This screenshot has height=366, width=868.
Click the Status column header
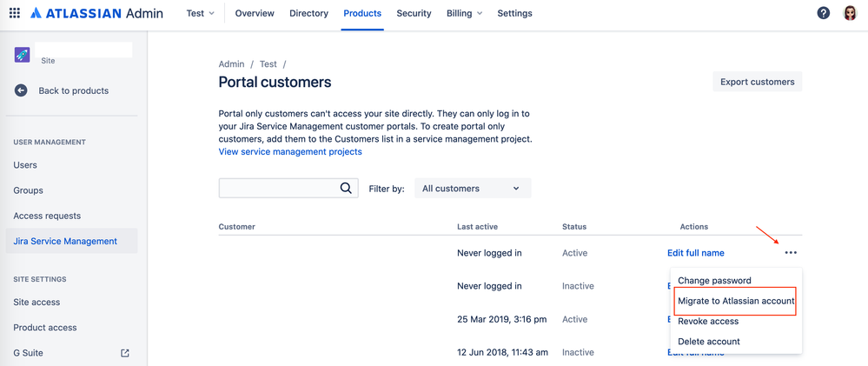coord(574,226)
